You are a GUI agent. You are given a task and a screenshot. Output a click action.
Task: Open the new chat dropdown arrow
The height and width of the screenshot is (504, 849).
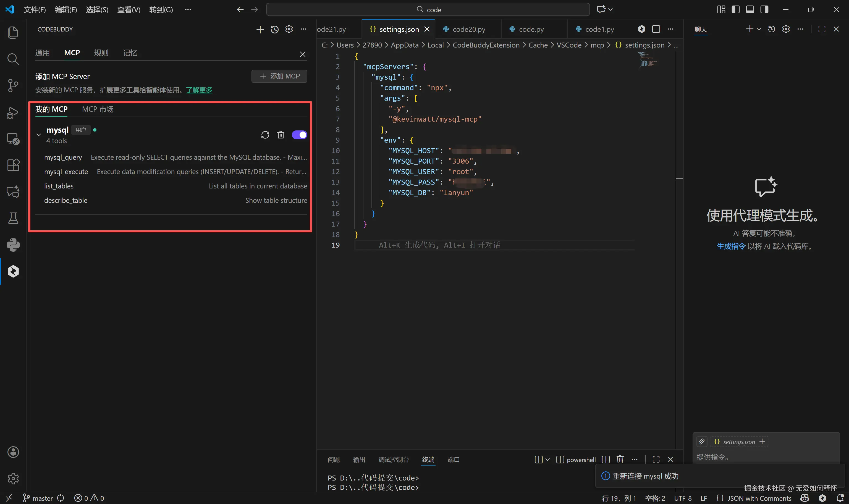click(x=759, y=30)
